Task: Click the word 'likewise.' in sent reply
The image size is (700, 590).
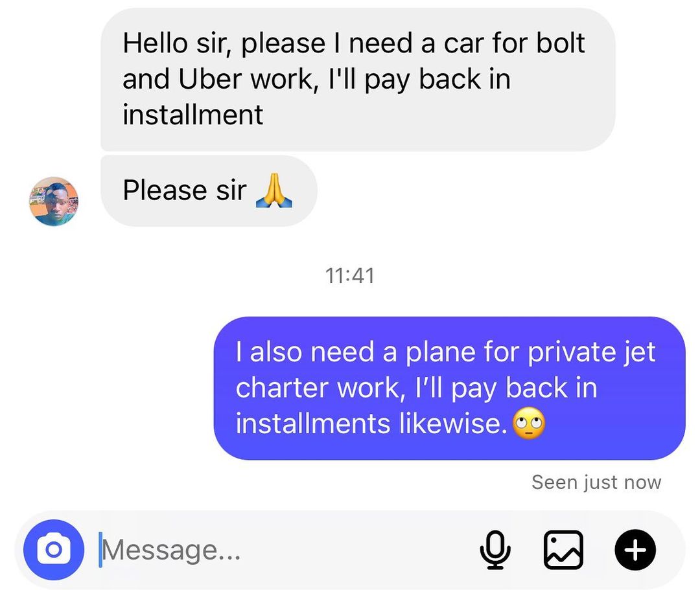Action: coord(453,423)
